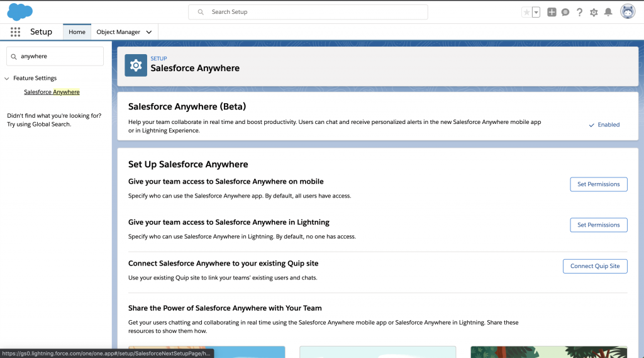Viewport: 644px width, 358px height.
Task: Switch to the Home tab
Action: (x=77, y=32)
